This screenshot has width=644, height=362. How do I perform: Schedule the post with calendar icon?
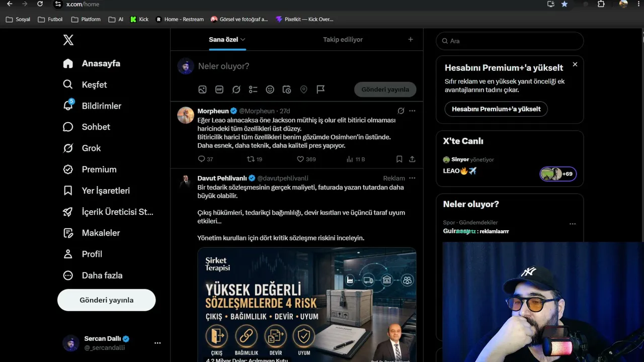point(287,89)
